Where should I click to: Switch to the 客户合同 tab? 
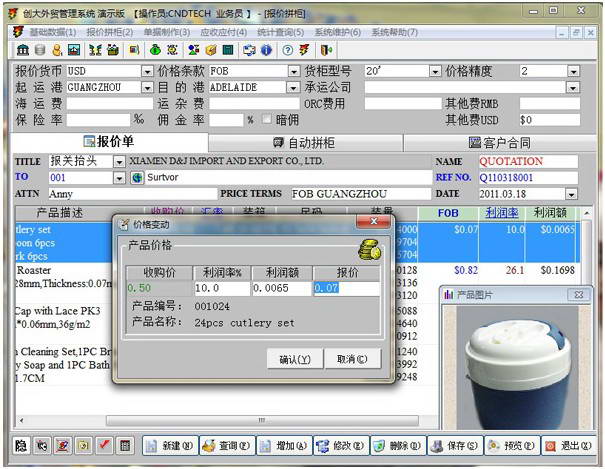coord(507,142)
